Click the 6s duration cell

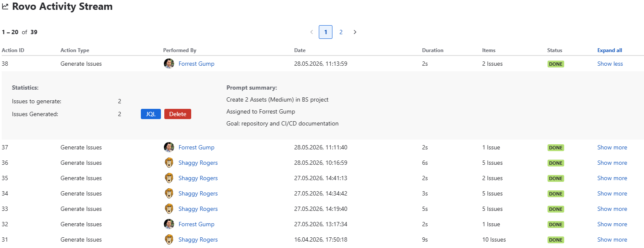(x=425, y=163)
